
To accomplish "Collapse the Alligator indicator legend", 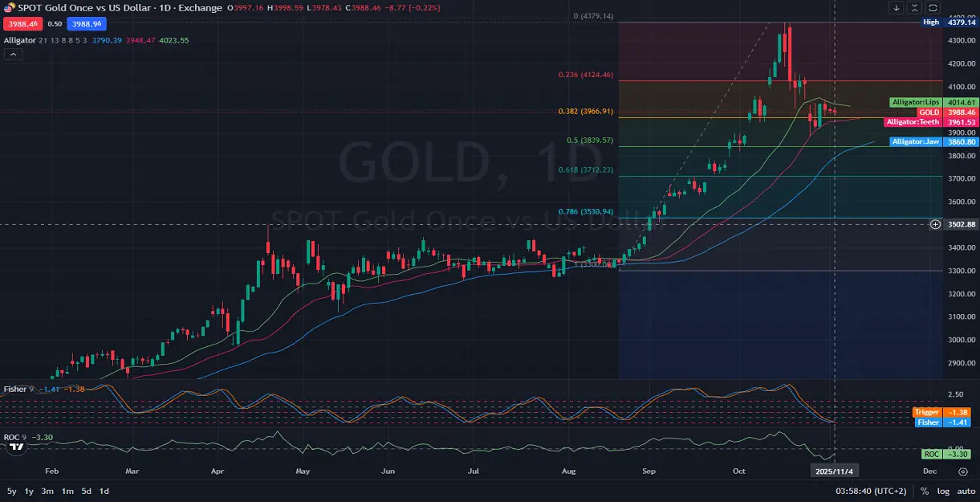I will click(x=12, y=55).
